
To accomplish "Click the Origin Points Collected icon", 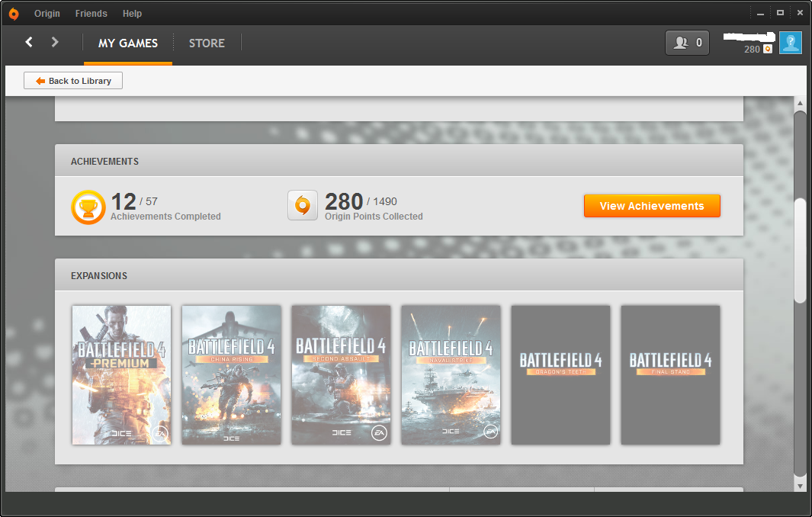I will 303,206.
